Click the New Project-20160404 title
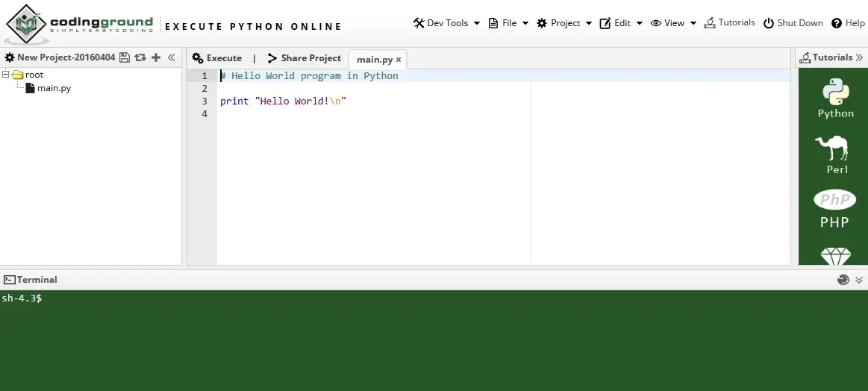Viewport: 868px width, 391px height. (x=66, y=57)
